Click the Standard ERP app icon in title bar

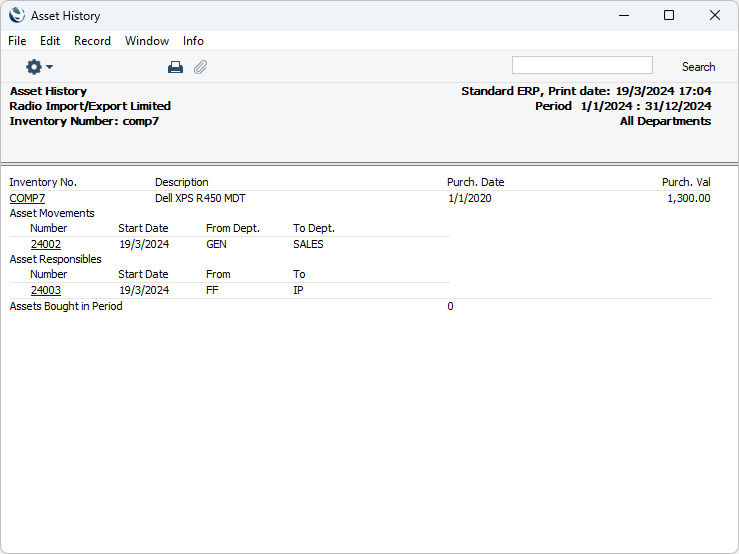click(x=16, y=15)
